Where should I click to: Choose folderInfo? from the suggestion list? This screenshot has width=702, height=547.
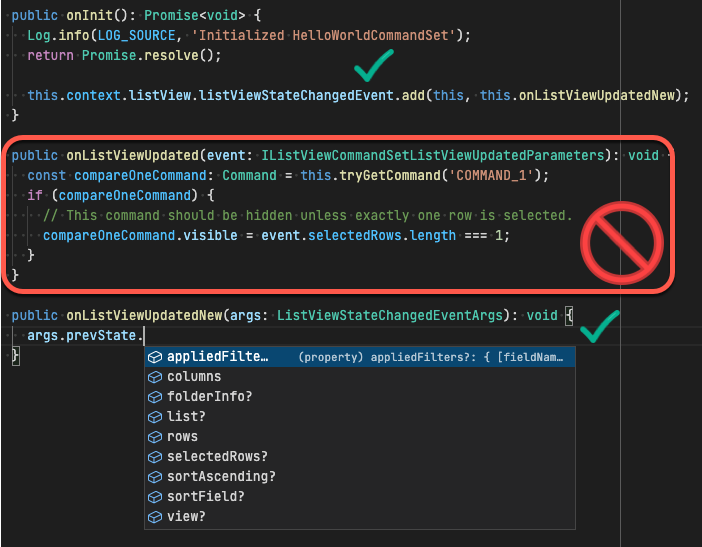(360, 397)
